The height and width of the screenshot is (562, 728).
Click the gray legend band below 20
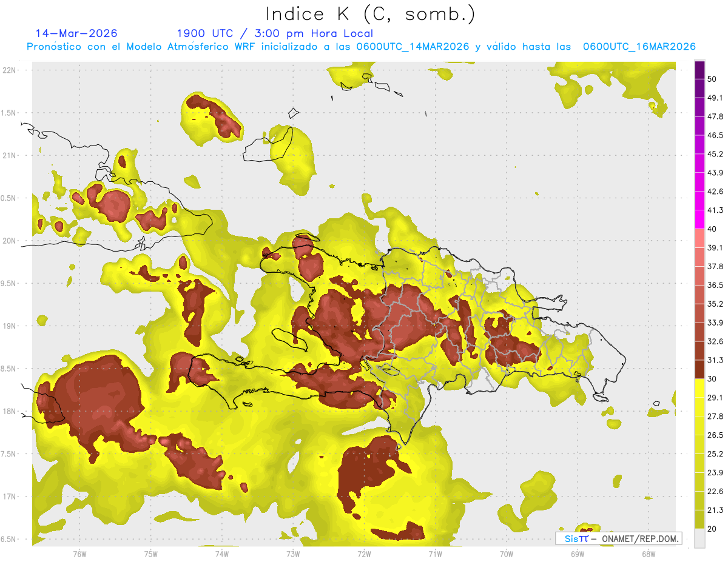(699, 538)
